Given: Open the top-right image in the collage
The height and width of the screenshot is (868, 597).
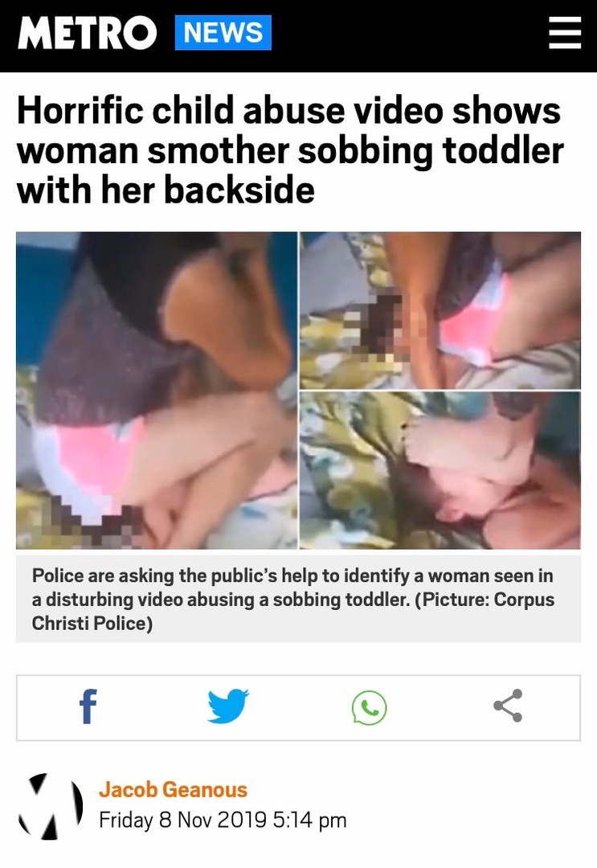Looking at the screenshot, I should point(440,310).
